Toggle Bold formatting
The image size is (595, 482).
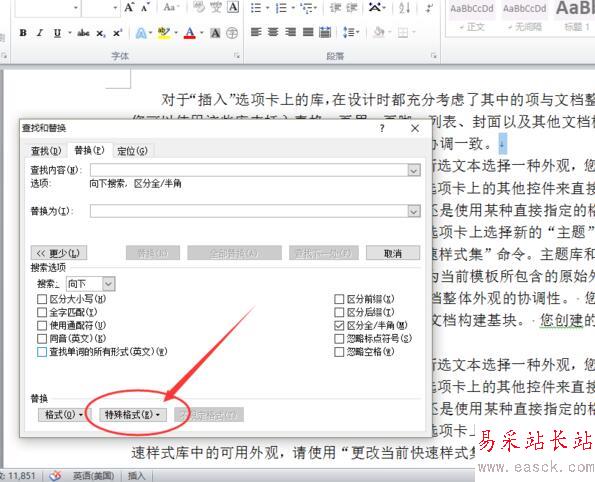pyautogui.click(x=23, y=33)
